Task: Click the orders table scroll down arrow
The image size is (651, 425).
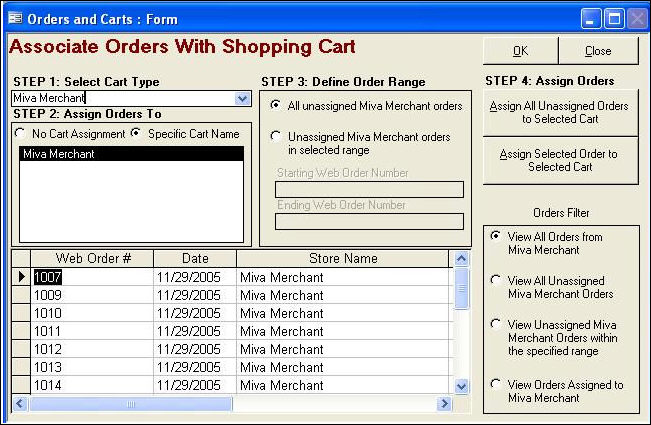Action: pos(461,386)
